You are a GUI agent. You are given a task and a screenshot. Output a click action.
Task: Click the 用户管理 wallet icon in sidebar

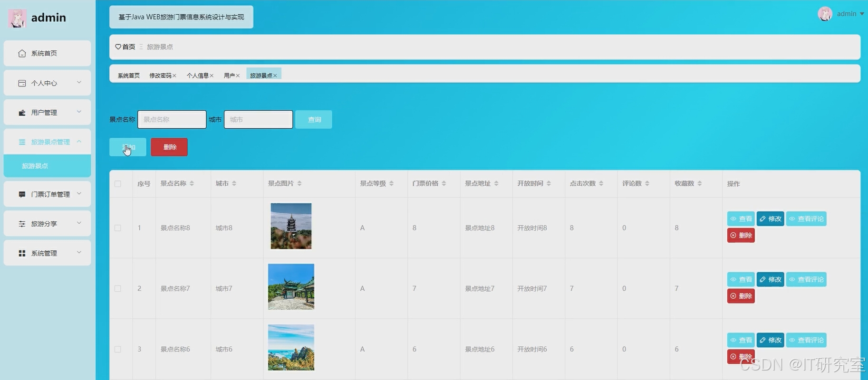[x=22, y=113]
